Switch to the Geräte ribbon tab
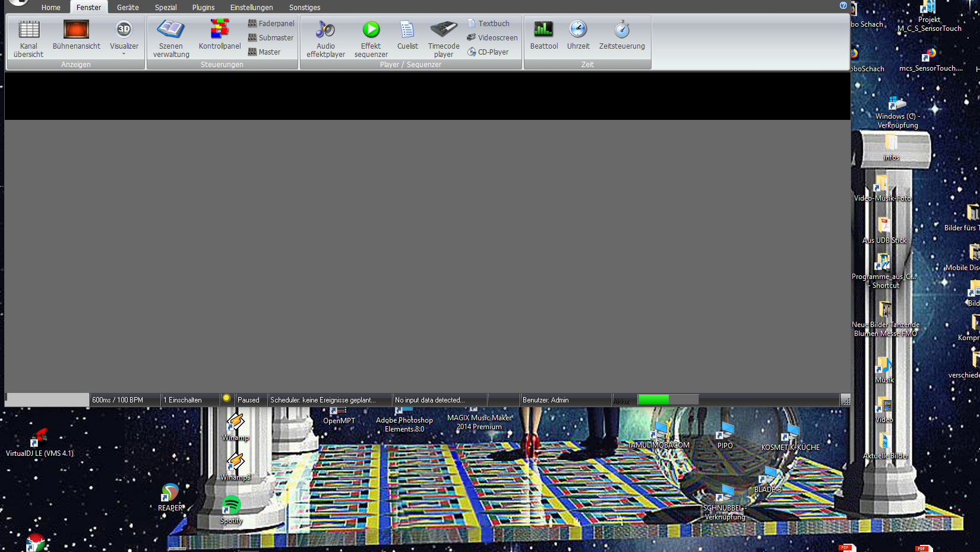 (x=128, y=8)
